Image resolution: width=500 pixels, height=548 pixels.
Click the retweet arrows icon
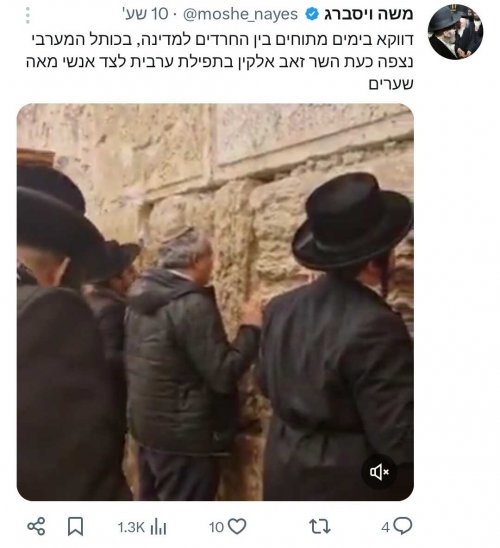pyautogui.click(x=320, y=526)
